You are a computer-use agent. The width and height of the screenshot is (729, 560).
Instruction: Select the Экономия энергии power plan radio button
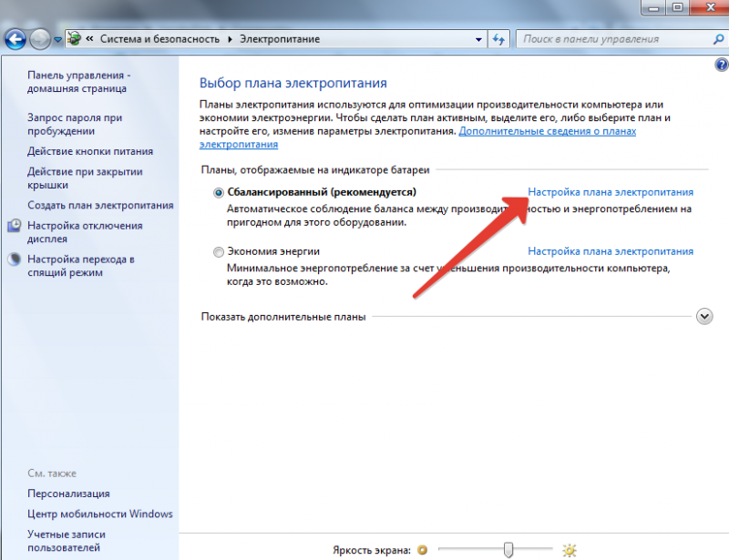point(218,252)
